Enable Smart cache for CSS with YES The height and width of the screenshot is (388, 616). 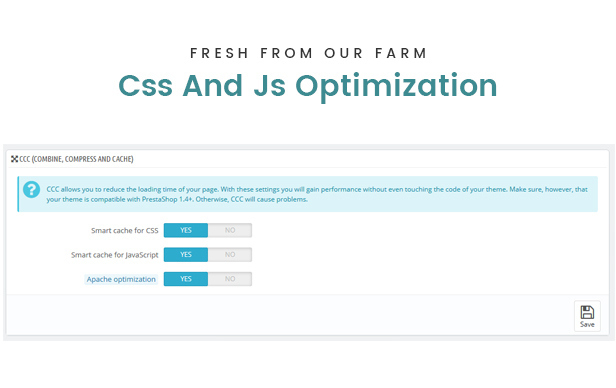[186, 230]
